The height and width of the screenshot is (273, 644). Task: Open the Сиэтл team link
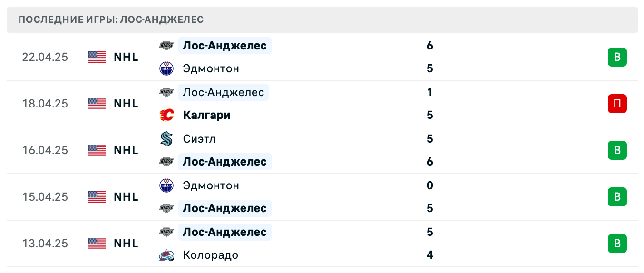coord(199,139)
